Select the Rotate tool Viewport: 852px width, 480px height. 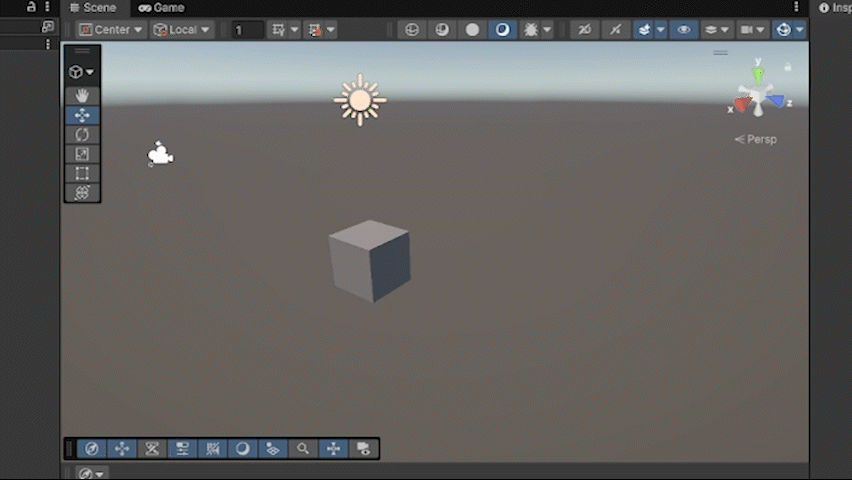pyautogui.click(x=82, y=134)
